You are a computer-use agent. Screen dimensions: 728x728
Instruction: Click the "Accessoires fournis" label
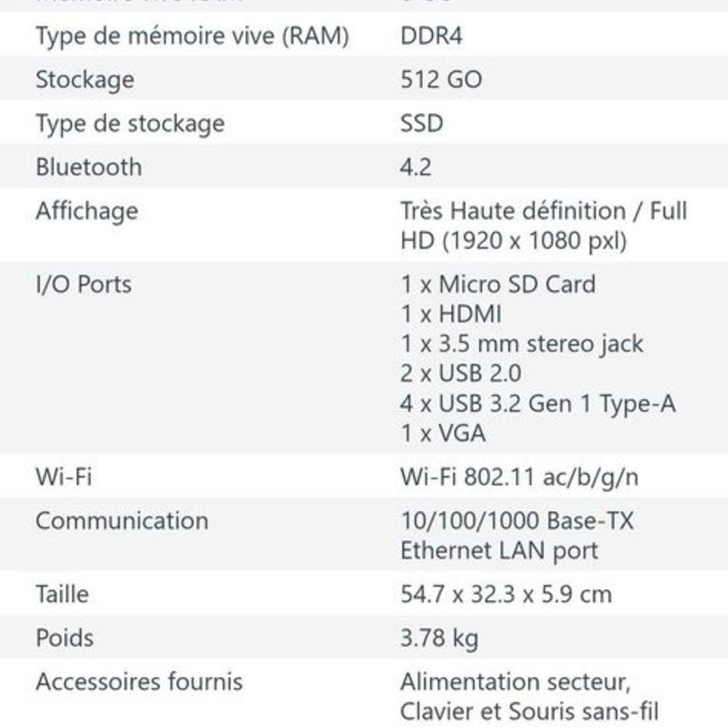point(139,682)
